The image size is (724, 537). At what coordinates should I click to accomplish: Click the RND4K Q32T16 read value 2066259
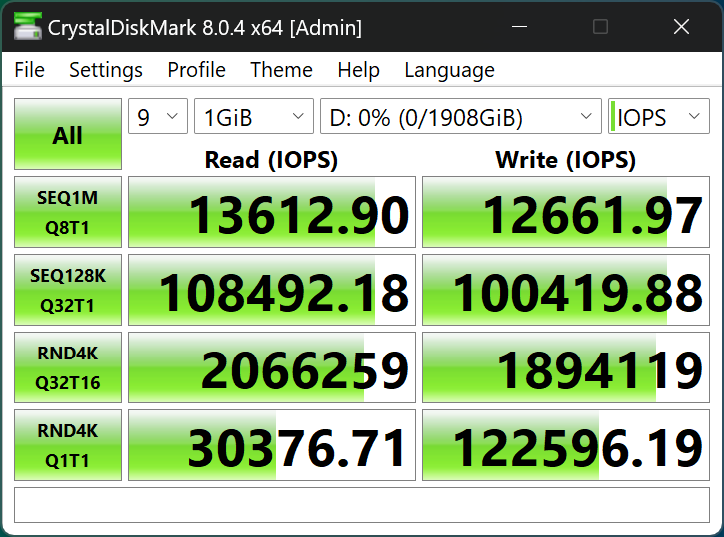(272, 368)
